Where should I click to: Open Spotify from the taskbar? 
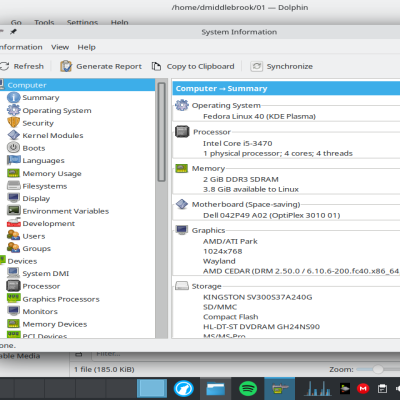(248, 388)
